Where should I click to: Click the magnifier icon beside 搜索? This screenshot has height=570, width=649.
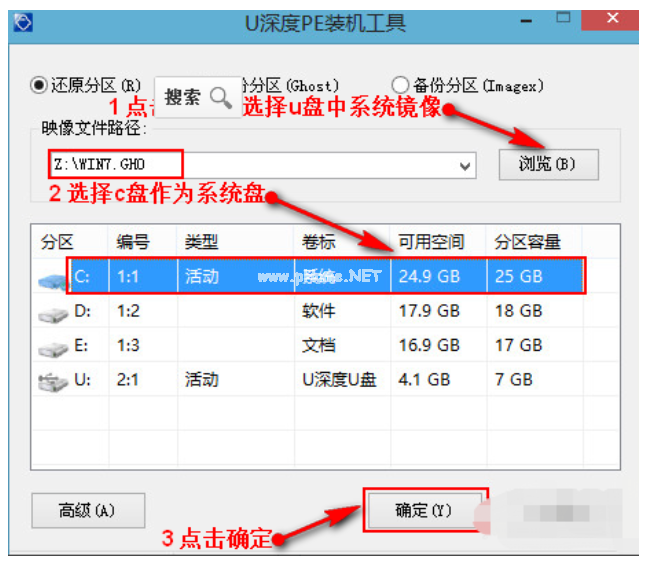pos(221,97)
